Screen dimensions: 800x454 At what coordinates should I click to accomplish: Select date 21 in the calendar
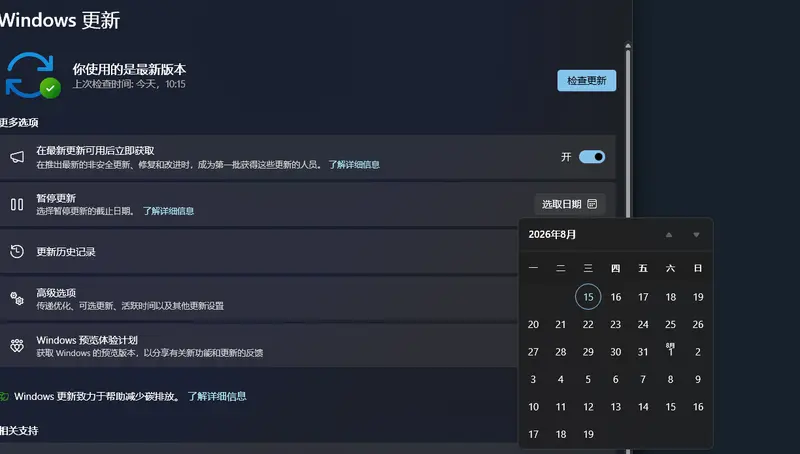point(561,324)
